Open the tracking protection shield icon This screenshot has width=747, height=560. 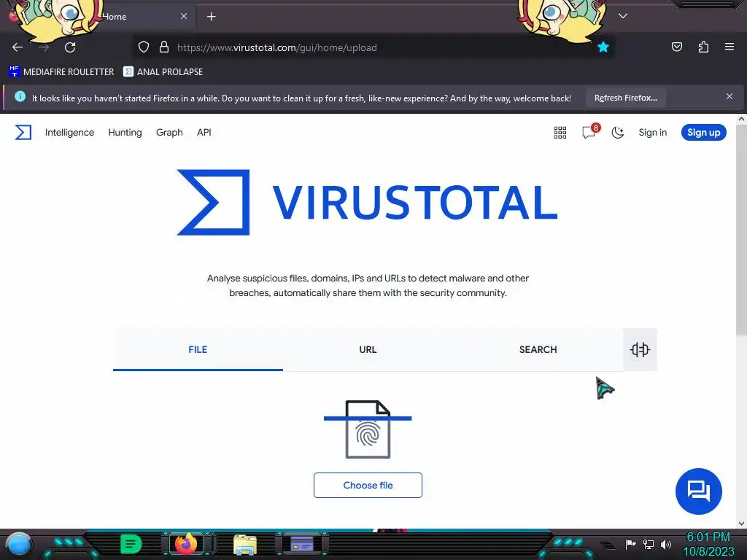[x=144, y=47]
